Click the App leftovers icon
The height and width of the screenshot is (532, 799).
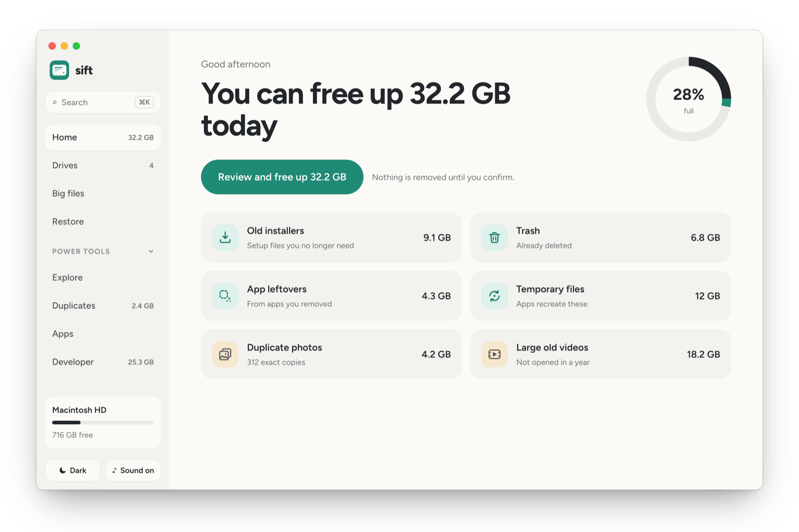[225, 296]
